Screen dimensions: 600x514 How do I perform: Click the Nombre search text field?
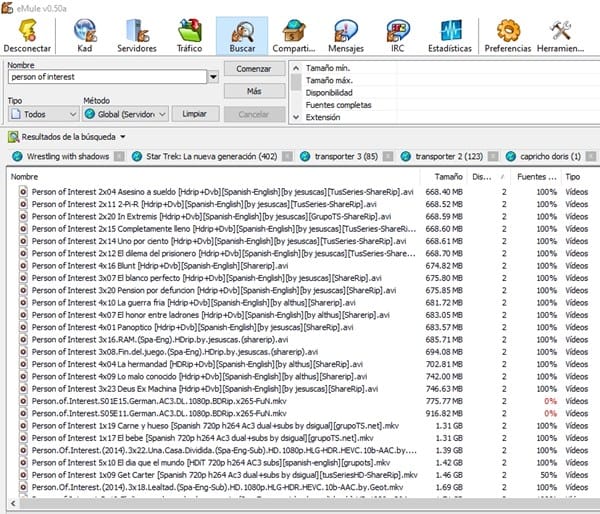pos(107,77)
